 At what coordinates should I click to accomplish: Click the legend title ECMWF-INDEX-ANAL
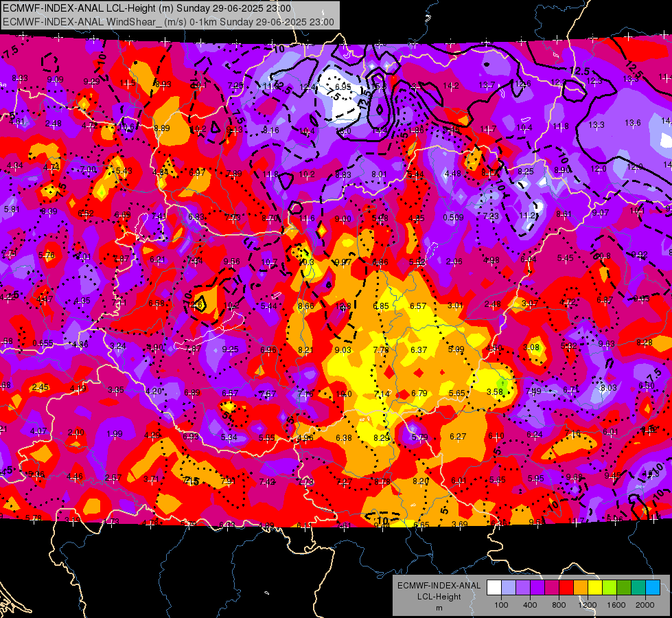[439, 586]
